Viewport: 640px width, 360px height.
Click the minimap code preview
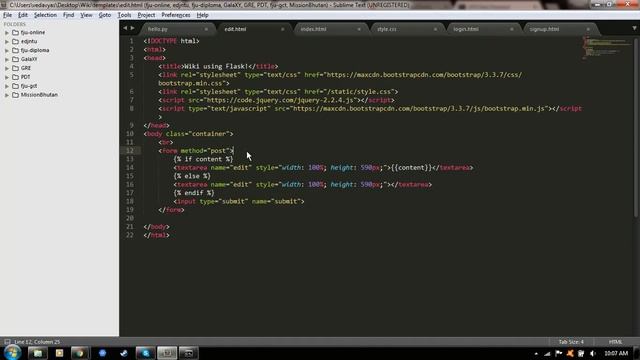[x=606, y=47]
